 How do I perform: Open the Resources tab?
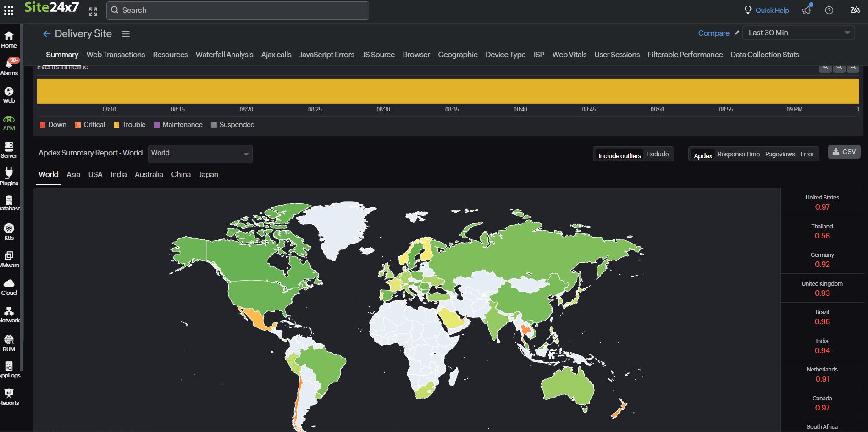coord(170,55)
